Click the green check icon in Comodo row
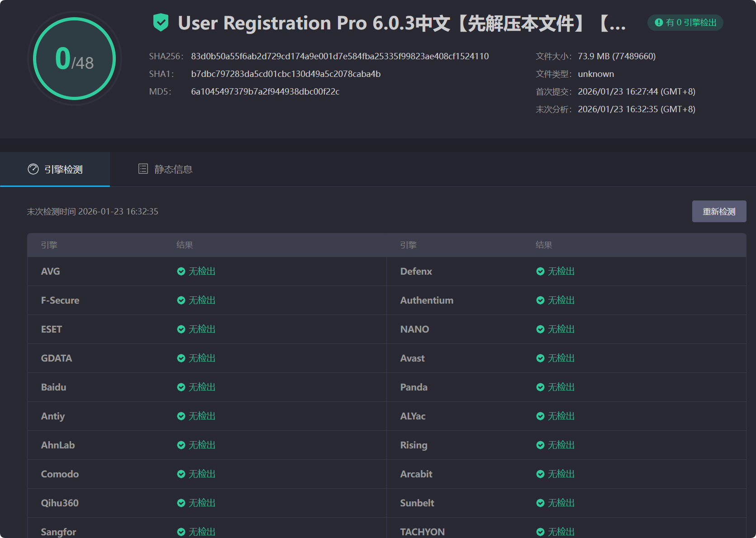Image resolution: width=756 pixels, height=538 pixels. pos(181,474)
